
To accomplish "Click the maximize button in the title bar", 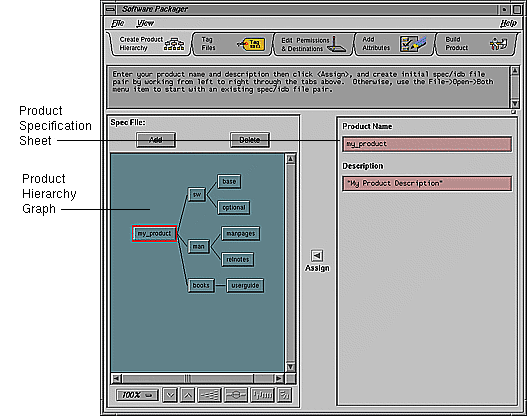I will coord(517,9).
